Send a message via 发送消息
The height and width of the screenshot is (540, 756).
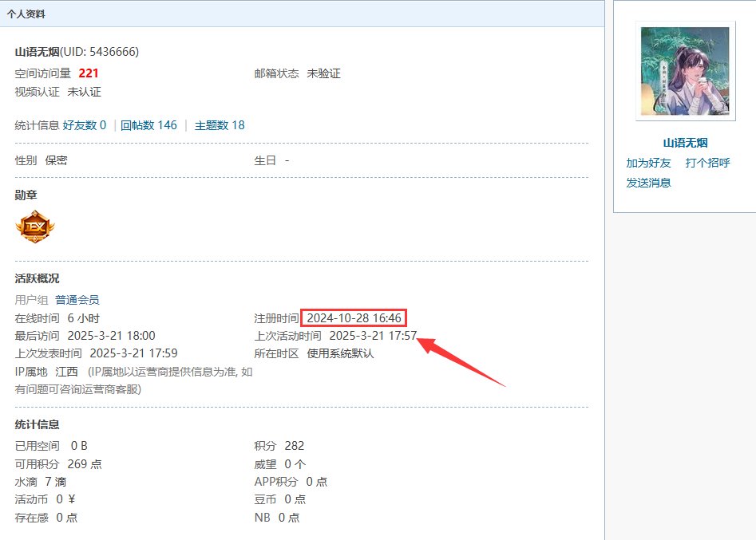(x=648, y=183)
